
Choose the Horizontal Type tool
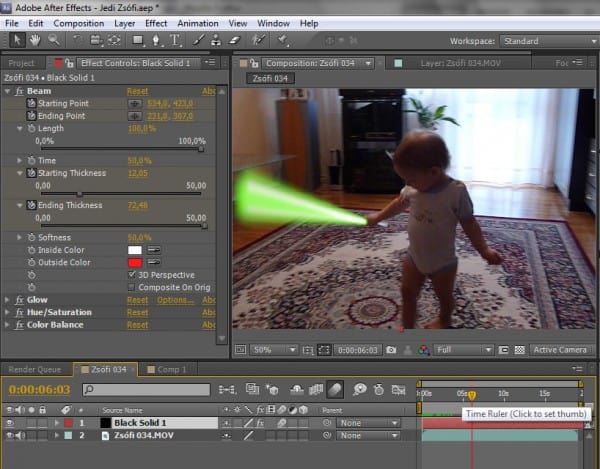tap(176, 40)
